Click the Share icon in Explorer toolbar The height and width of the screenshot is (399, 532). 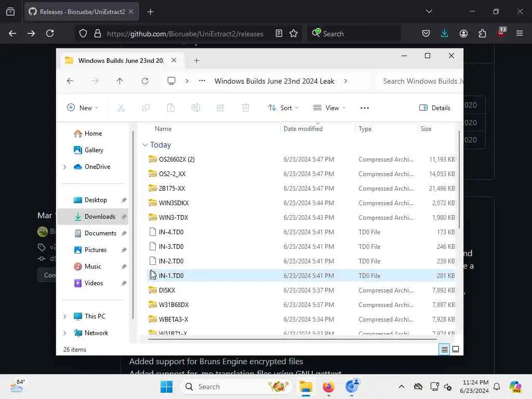point(220,108)
